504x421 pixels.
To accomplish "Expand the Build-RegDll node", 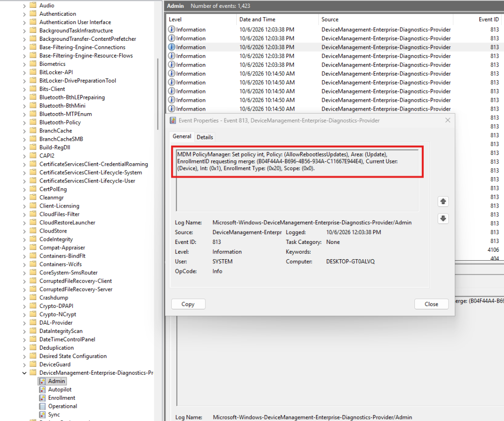I will pyautogui.click(x=25, y=148).
